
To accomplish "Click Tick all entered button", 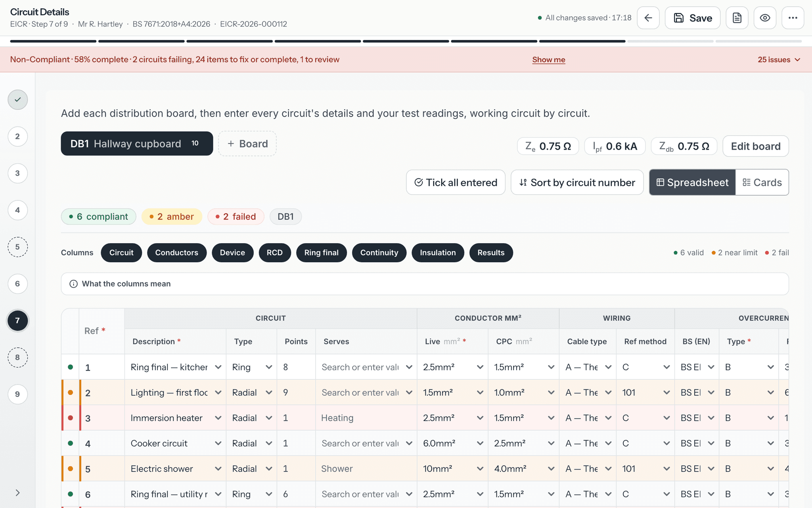I will (456, 183).
